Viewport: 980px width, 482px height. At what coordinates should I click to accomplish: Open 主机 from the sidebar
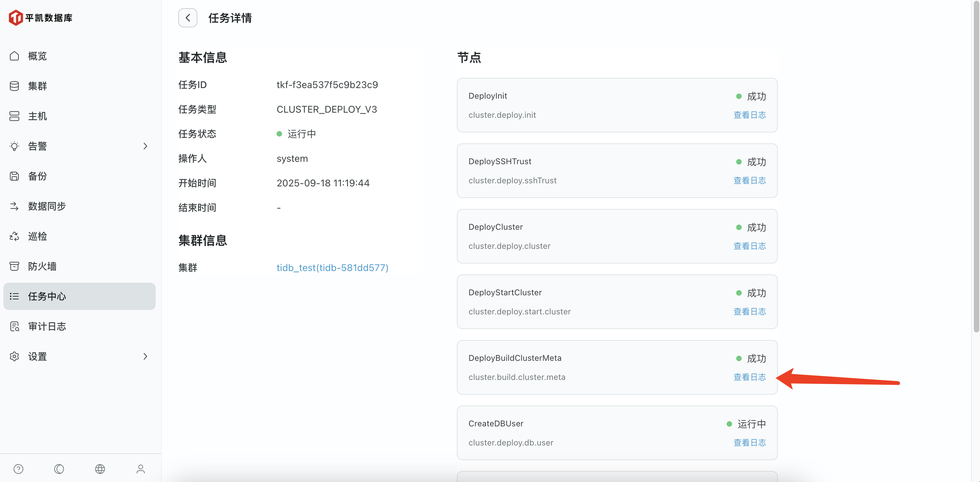[x=37, y=116]
